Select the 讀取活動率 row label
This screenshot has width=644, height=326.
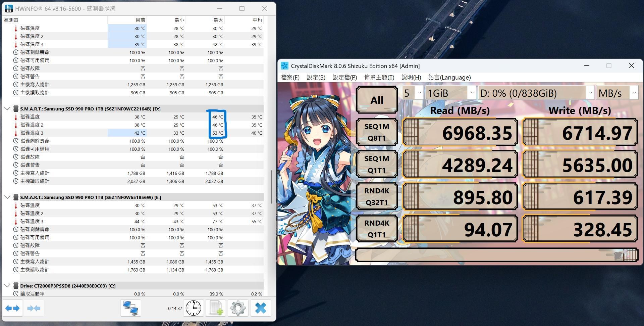(x=32, y=293)
